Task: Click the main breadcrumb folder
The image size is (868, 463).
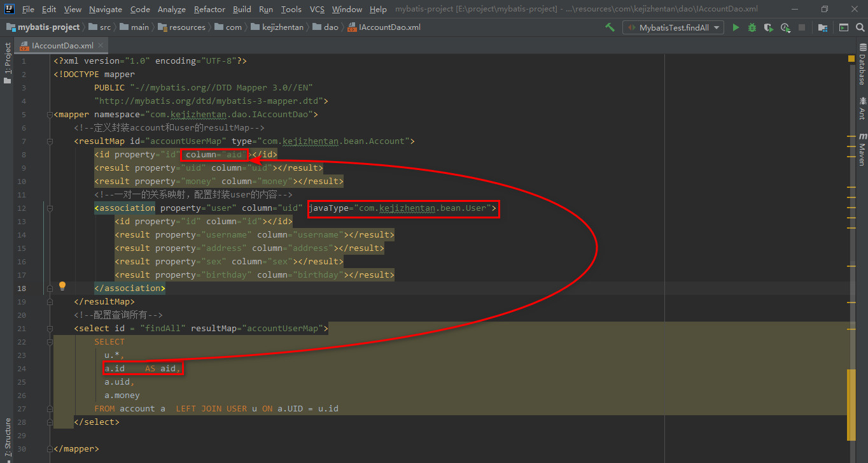Action: coord(134,27)
